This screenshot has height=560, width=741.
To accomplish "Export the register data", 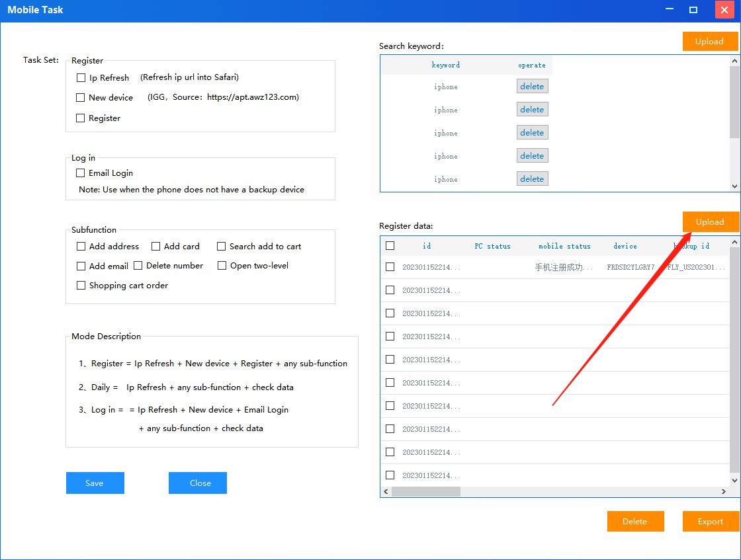I will (x=711, y=521).
